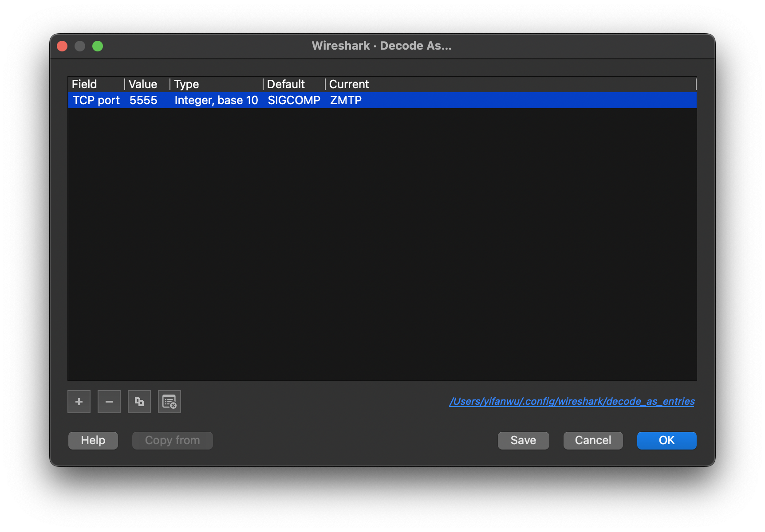Clear all decode entries icon

pyautogui.click(x=170, y=402)
